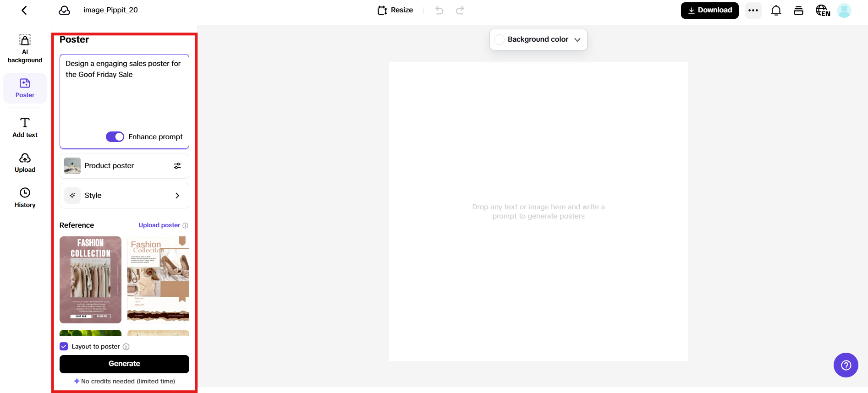Open the credits stack icon
This screenshot has width=868, height=393.
tap(798, 10)
